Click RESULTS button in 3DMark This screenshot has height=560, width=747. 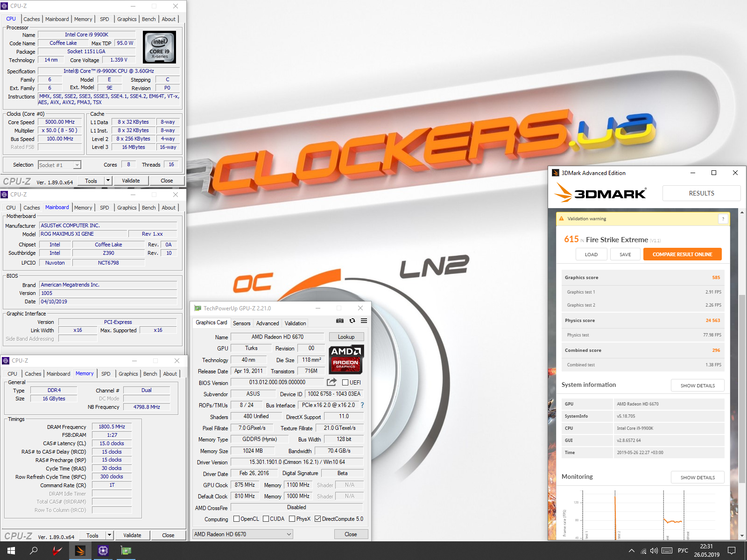pyautogui.click(x=701, y=193)
